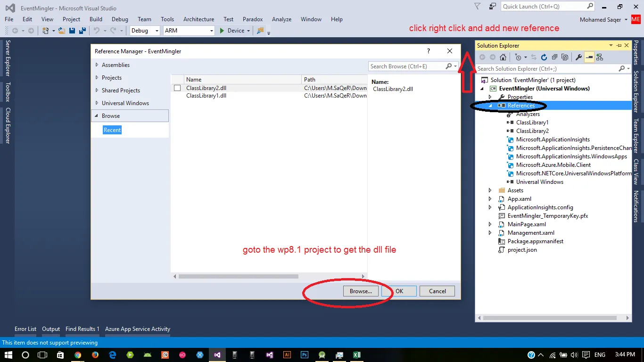This screenshot has height=362, width=644.
Task: Select Package.appxmanifest in Solution Explorer
Action: [x=536, y=241]
